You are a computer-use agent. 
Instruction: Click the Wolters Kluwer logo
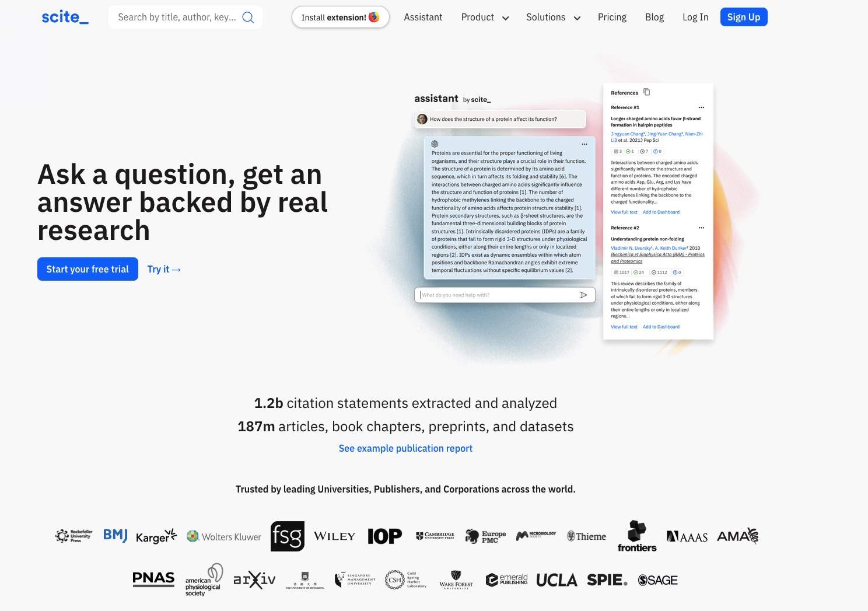(224, 536)
